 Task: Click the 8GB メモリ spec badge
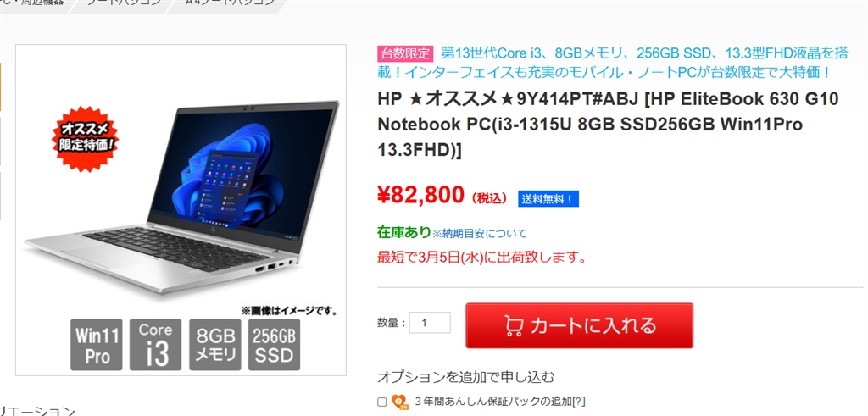(x=215, y=345)
